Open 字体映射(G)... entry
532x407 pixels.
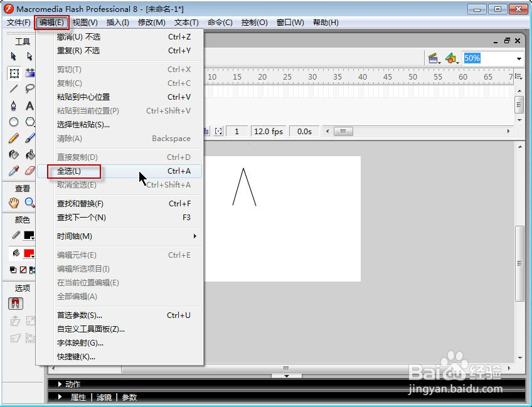coord(119,343)
